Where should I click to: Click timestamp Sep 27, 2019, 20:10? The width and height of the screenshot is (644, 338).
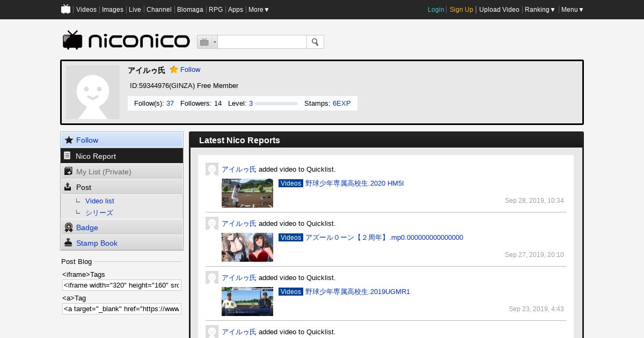click(534, 255)
